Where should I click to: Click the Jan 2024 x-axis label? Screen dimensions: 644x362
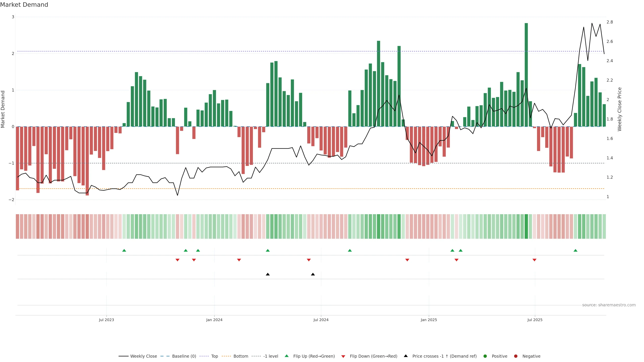(214, 320)
